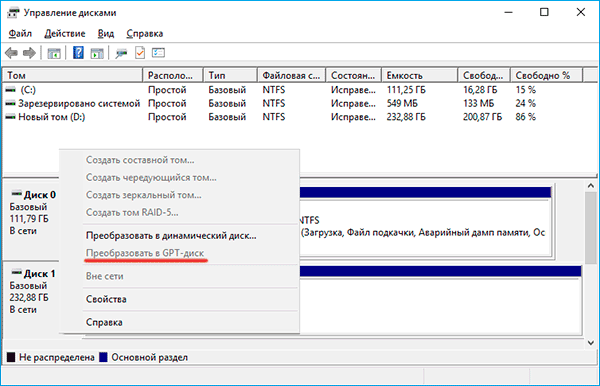The height and width of the screenshot is (386, 600).
Task: Click the Основной раздел legend color swatch
Action: (103, 357)
